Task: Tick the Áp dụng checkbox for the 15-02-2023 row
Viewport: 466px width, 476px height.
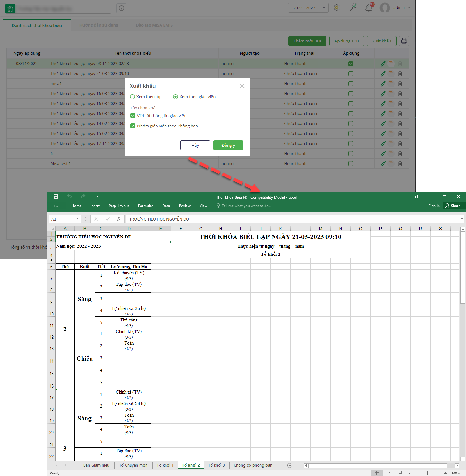Action: pyautogui.click(x=351, y=134)
